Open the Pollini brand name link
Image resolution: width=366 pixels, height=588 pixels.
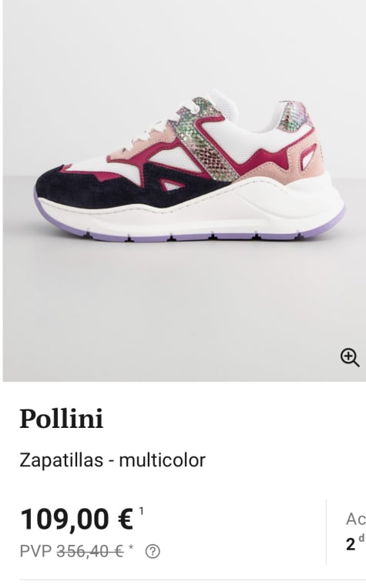click(61, 419)
